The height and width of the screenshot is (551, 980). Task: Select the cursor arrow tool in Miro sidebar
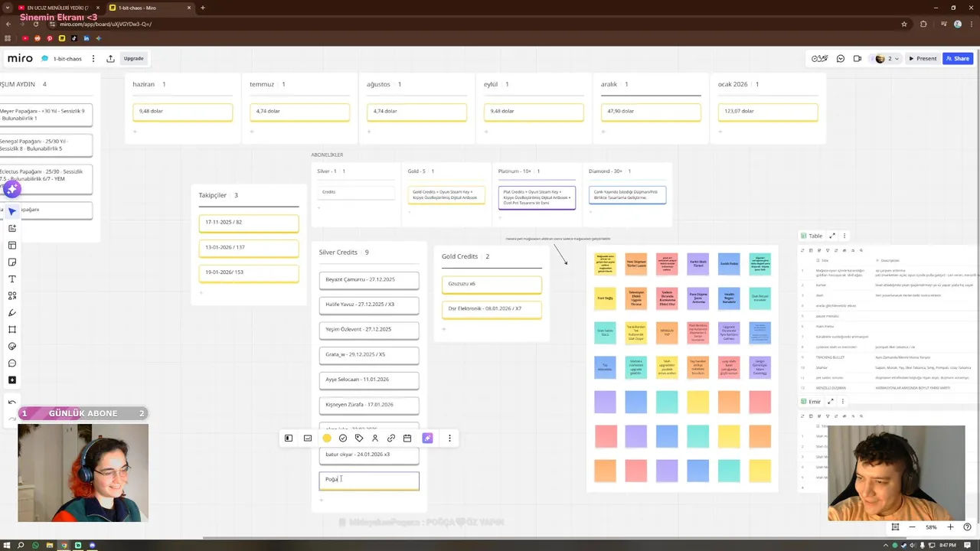[x=12, y=212]
